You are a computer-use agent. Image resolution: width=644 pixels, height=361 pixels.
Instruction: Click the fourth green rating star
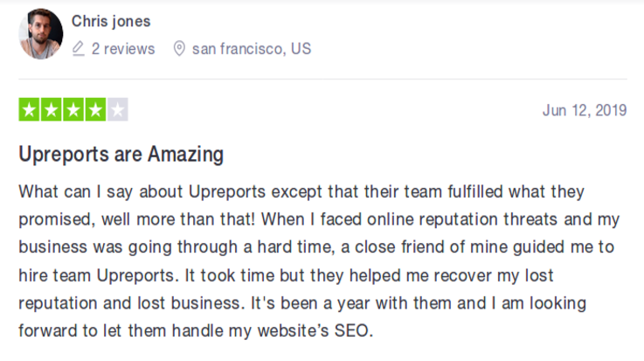point(95,109)
